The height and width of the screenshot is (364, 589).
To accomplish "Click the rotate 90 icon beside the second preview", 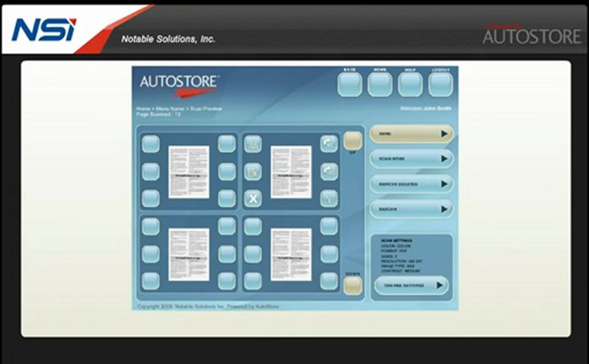I will pos(329,144).
